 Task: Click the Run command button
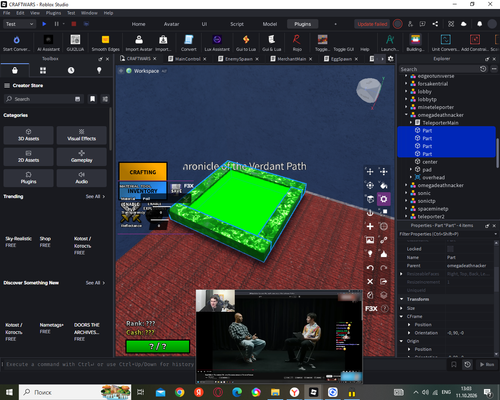click(487, 365)
